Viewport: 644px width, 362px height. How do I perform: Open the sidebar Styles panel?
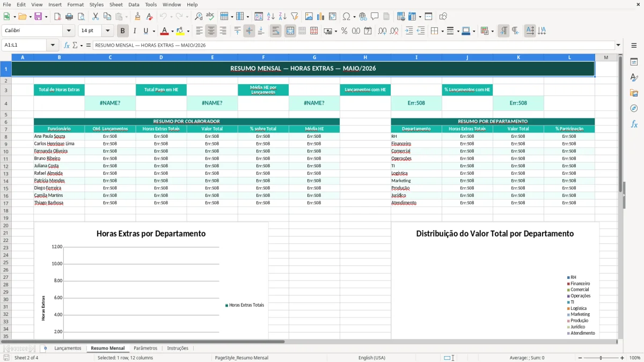(634, 77)
